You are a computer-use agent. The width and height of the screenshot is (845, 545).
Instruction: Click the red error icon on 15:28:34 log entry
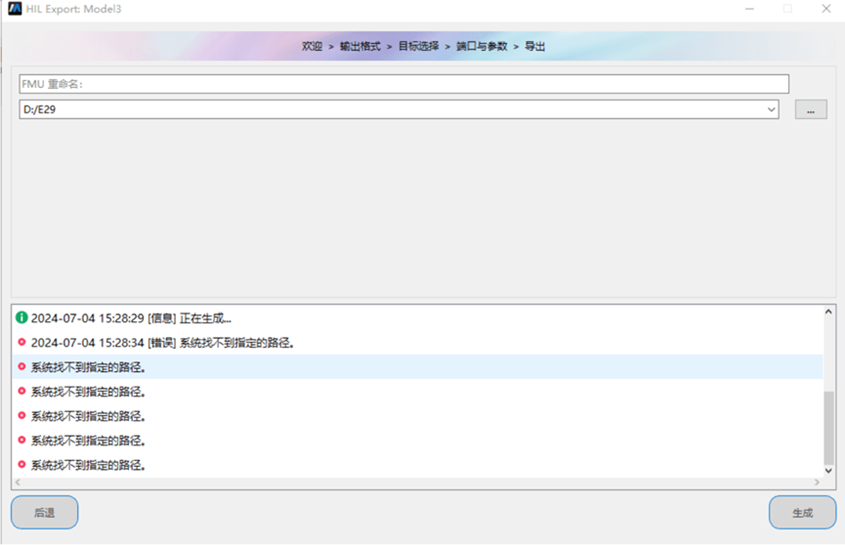click(22, 342)
